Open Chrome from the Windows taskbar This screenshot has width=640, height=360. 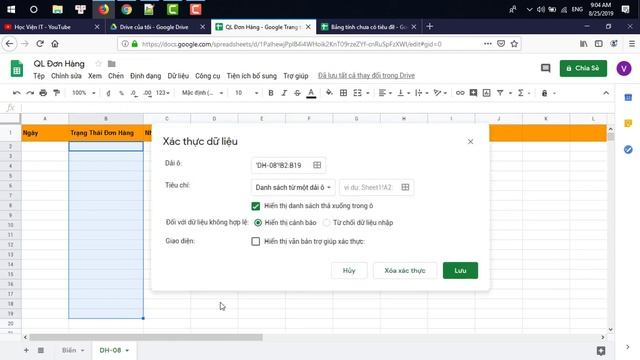(x=127, y=9)
